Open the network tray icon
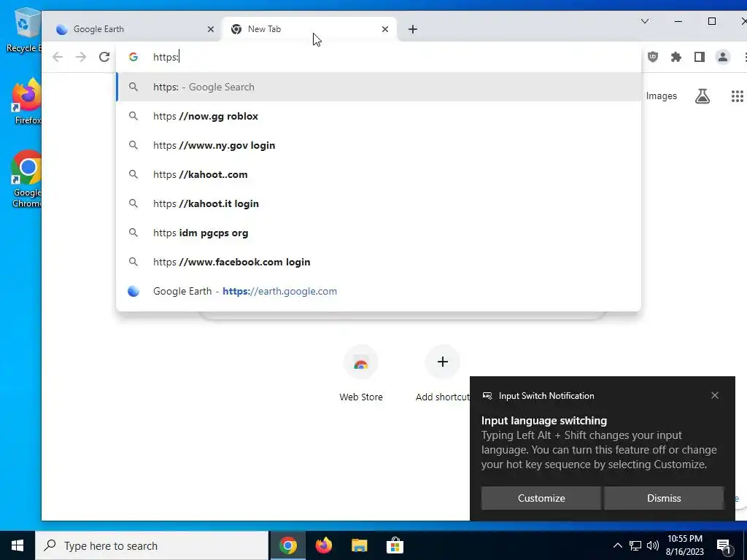This screenshot has height=560, width=747. click(635, 545)
